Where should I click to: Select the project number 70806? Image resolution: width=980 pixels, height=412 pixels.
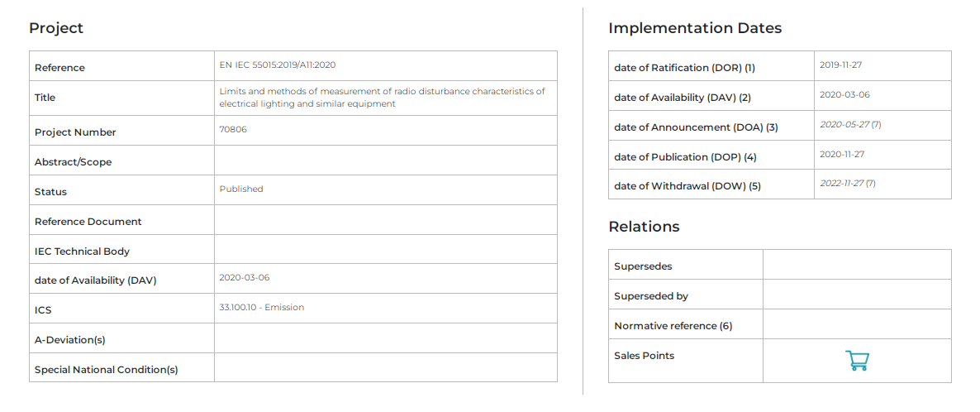click(233, 129)
